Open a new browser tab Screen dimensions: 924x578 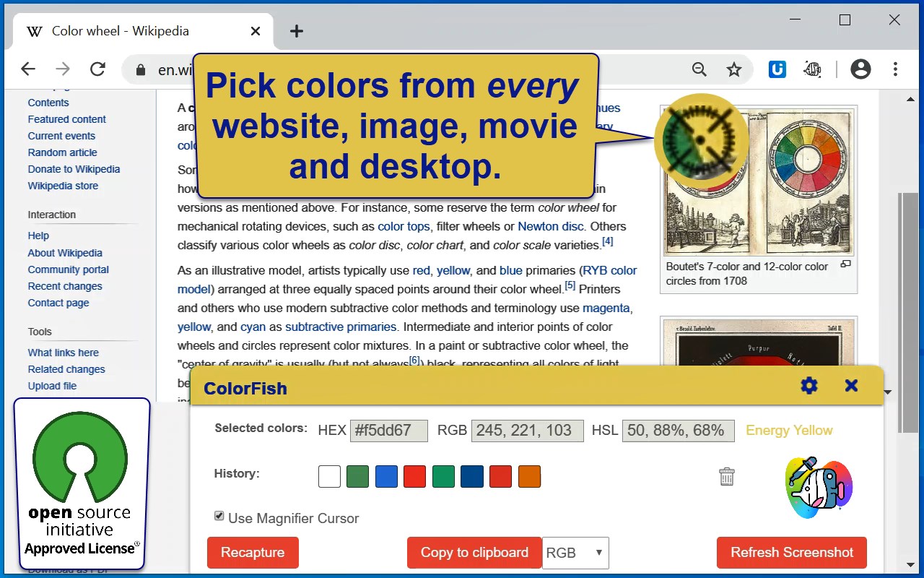[x=297, y=31]
